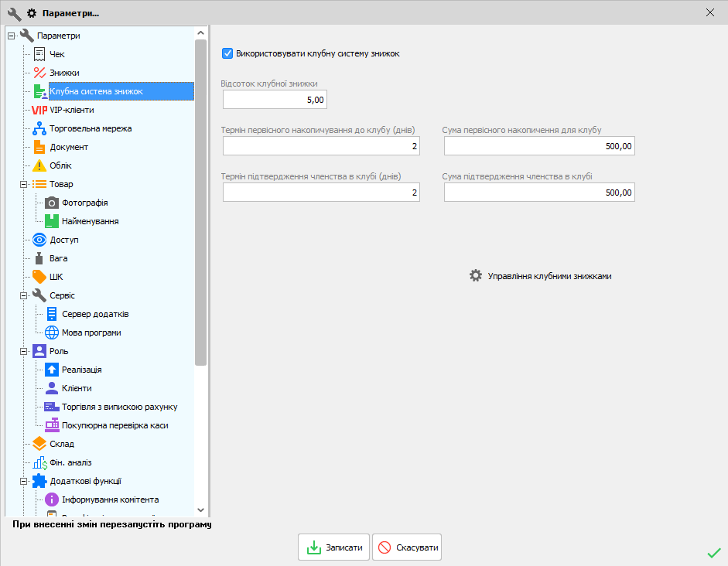The width and height of the screenshot is (728, 566).
Task: Click the percent icon beside Знижки
Action: (x=39, y=73)
